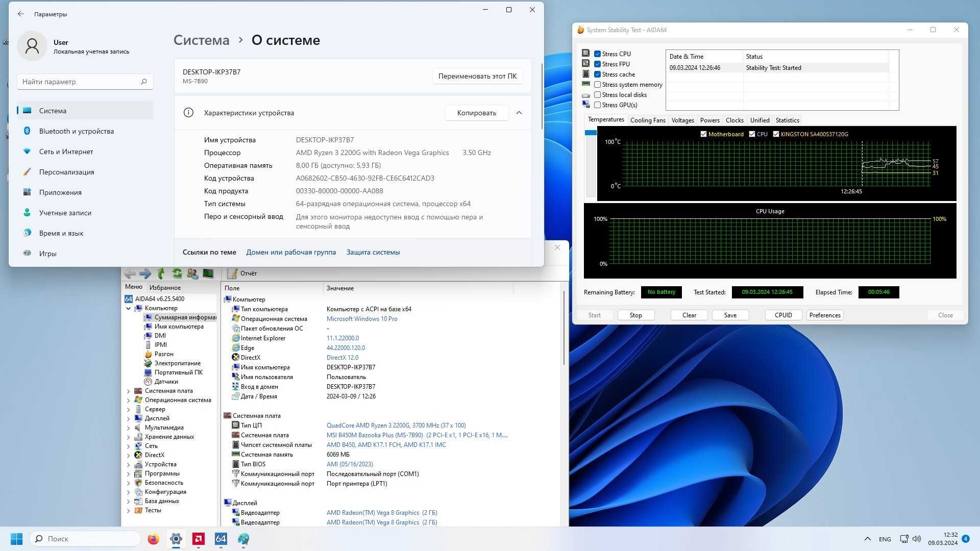
Task: Toggle CPU temperature graph checkbox
Action: (x=752, y=134)
